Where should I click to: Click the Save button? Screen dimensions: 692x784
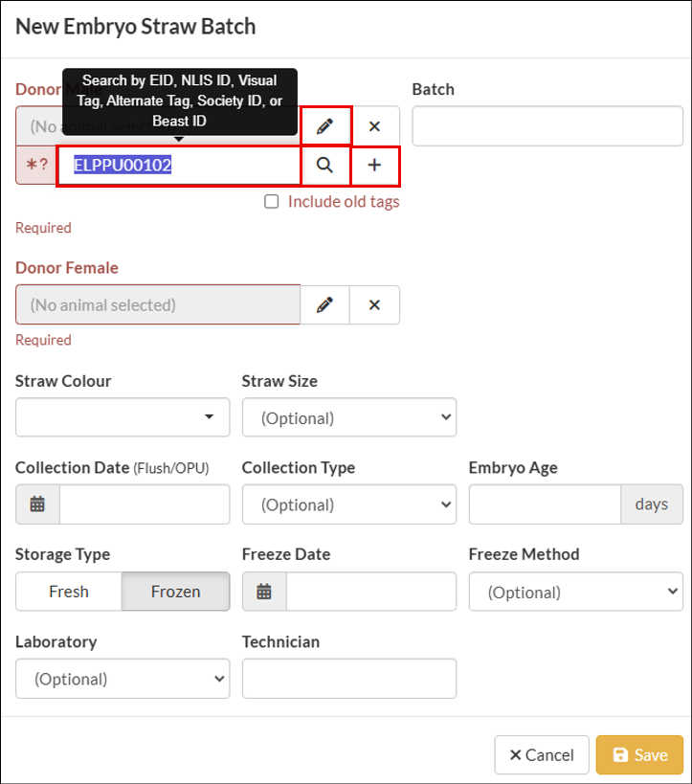(639, 754)
